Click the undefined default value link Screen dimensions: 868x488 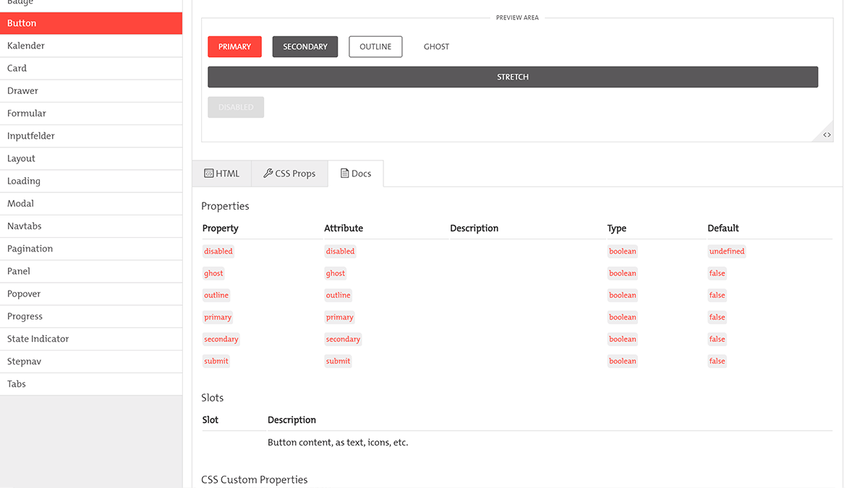726,251
